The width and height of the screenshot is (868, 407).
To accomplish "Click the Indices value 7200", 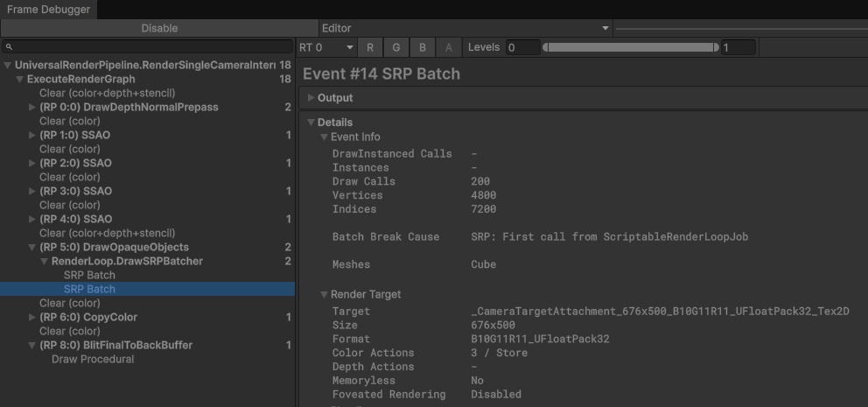I will pyautogui.click(x=483, y=209).
